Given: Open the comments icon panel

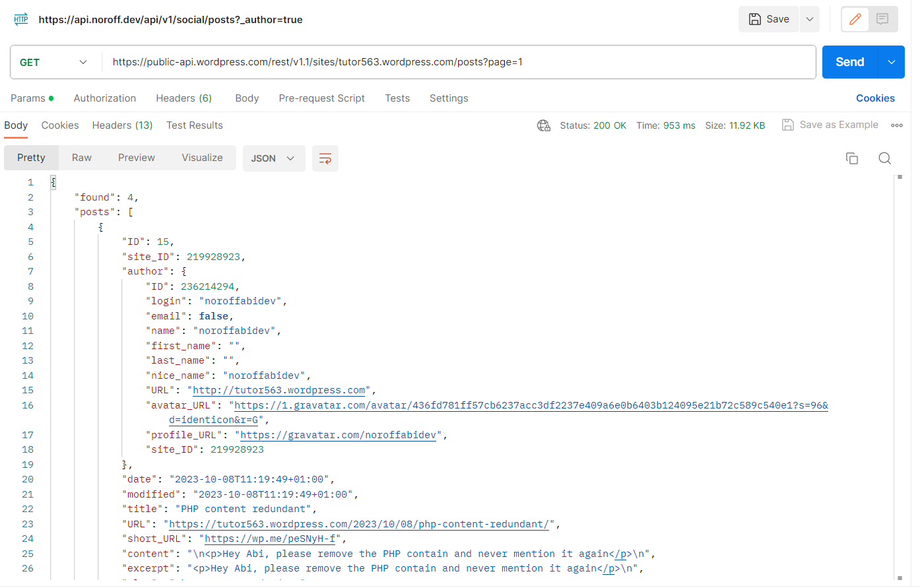Looking at the screenshot, I should click(882, 19).
